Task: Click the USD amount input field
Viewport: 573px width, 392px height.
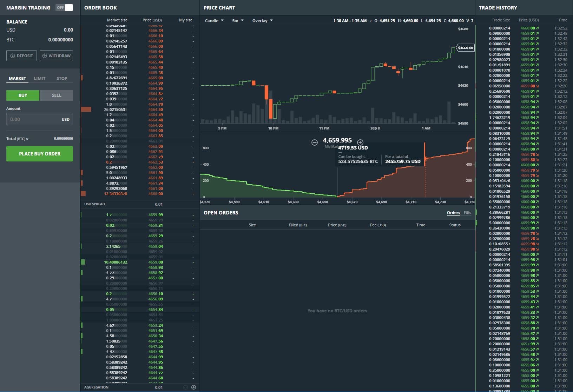Action: 39,119
